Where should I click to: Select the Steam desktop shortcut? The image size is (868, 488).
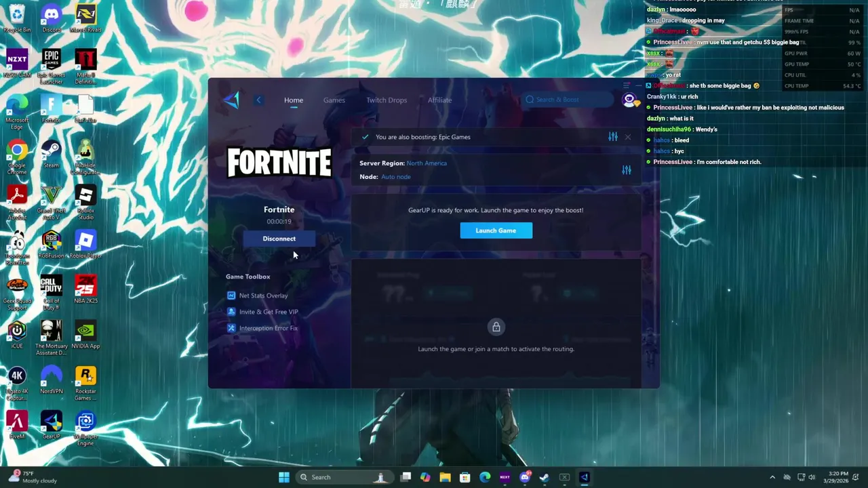(x=51, y=155)
